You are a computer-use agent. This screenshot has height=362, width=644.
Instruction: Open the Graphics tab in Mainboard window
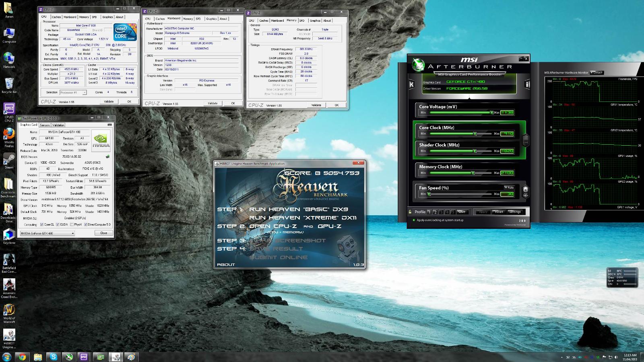pos(211,19)
